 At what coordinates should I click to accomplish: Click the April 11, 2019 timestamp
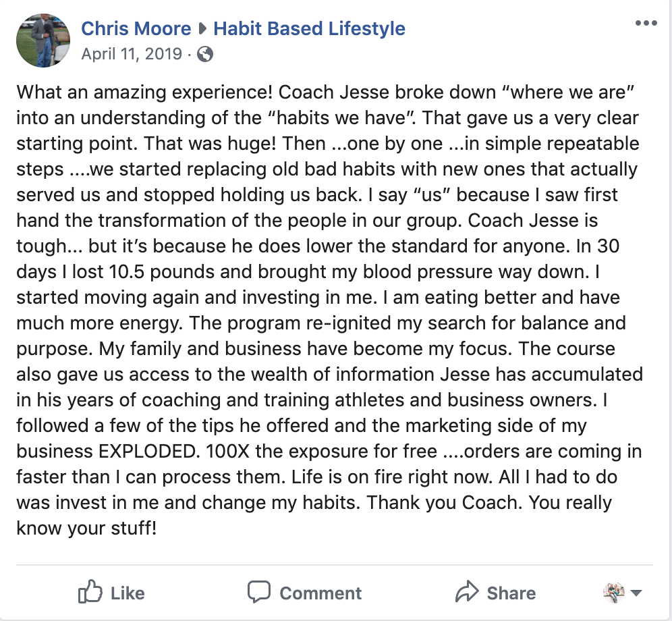132,54
